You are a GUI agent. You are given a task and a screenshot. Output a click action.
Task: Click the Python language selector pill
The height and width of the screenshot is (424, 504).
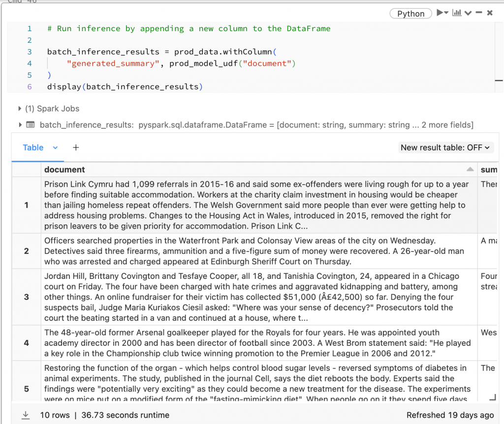(410, 13)
